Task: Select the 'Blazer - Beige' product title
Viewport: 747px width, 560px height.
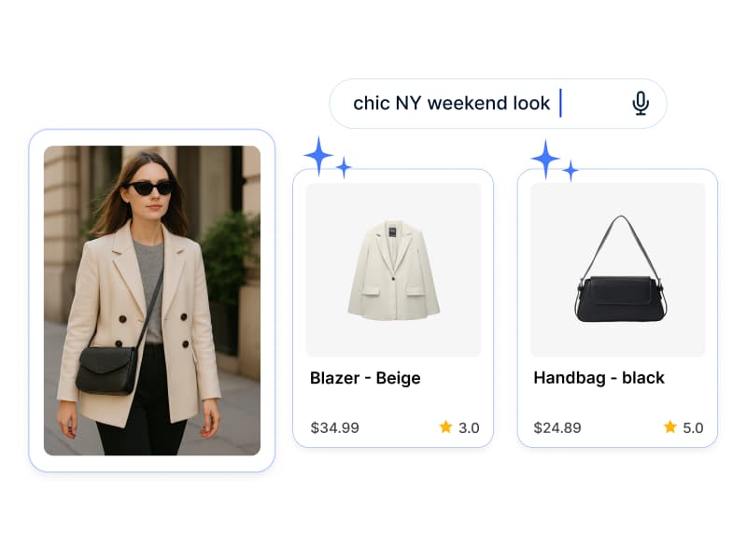Action: tap(365, 378)
